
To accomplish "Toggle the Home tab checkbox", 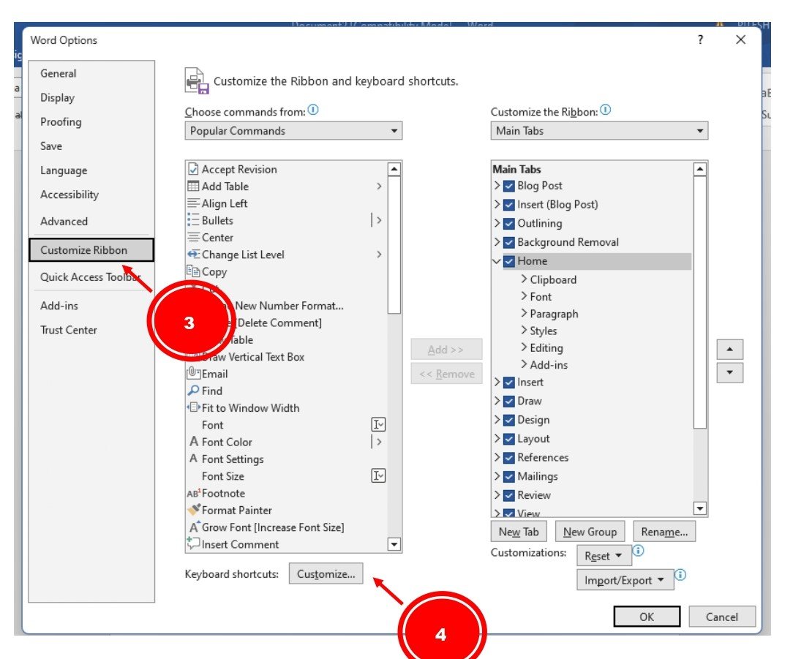I will (x=509, y=261).
